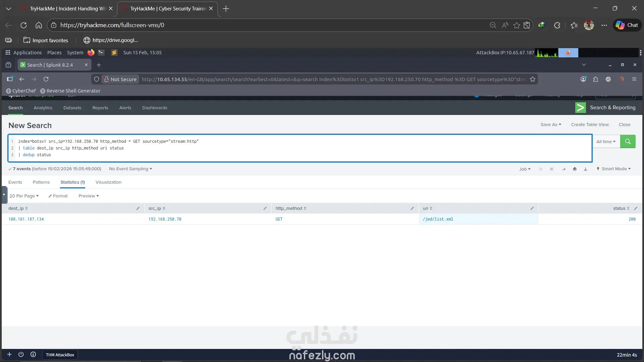This screenshot has width=644, height=362.
Task: Open the Dashboards nav item
Action: click(x=154, y=108)
